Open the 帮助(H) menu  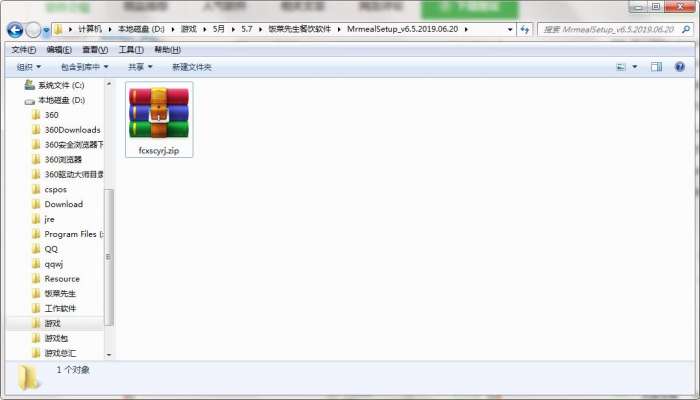pyautogui.click(x=167, y=50)
